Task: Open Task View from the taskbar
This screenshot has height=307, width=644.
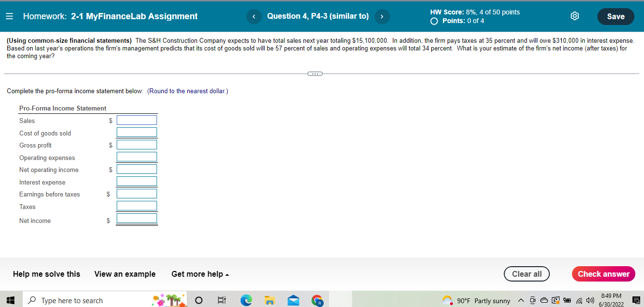Action: tap(221, 300)
